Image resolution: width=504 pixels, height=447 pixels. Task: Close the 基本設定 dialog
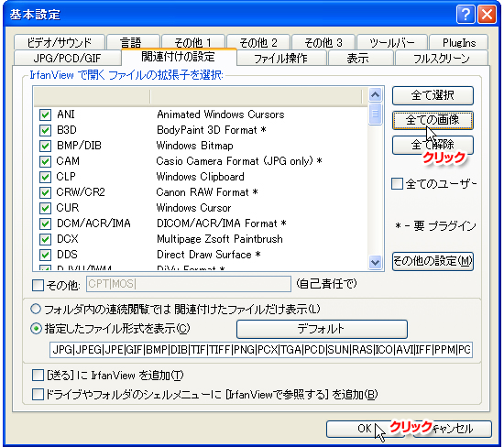click(x=487, y=15)
